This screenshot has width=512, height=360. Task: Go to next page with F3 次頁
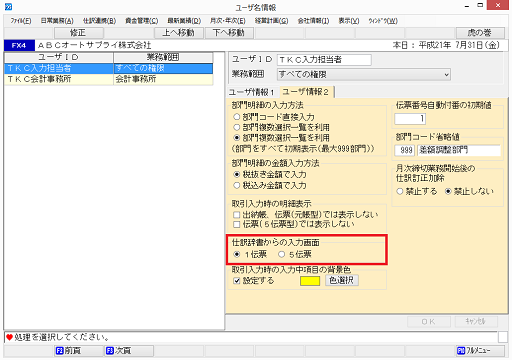click(x=129, y=351)
